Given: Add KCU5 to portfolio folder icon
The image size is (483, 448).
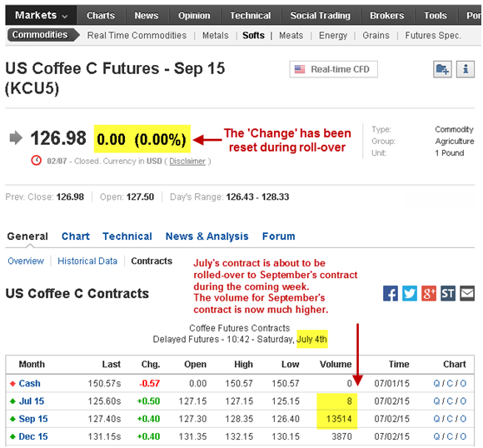Looking at the screenshot, I should pyautogui.click(x=442, y=69).
